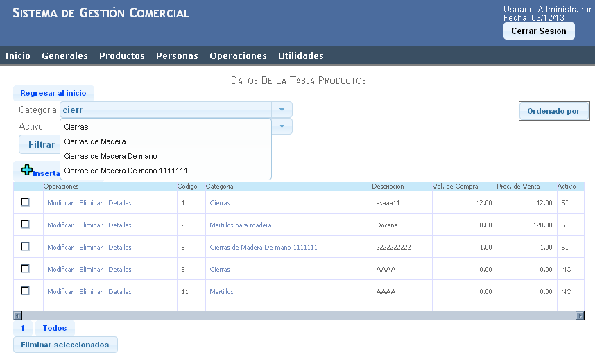Open 'Cierras' category link in row code 1
Image resolution: width=595 pixels, height=364 pixels.
(220, 203)
